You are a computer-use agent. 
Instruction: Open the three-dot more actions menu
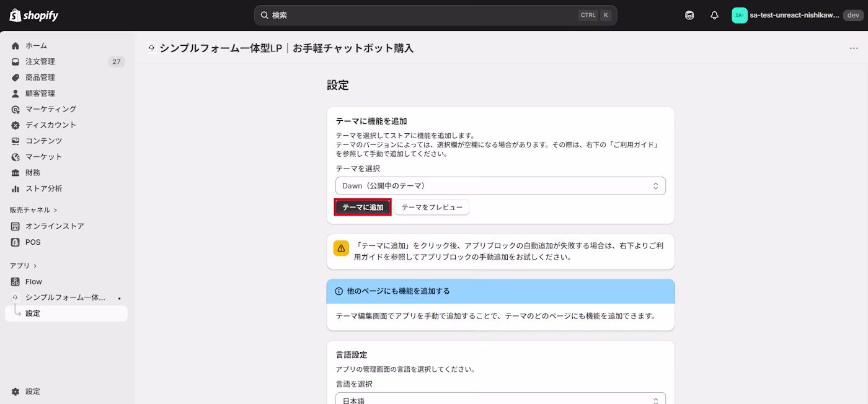(854, 48)
